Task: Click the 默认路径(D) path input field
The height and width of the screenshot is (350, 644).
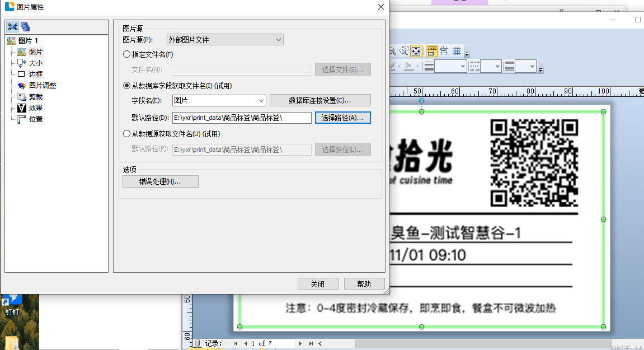Action: (x=242, y=118)
